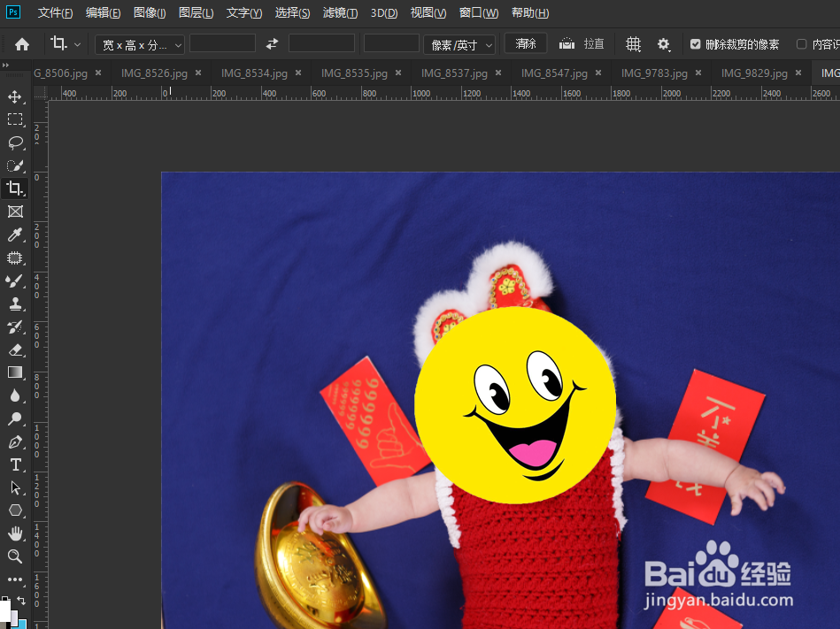Open the Edit Toolbar three-dots icon

click(15, 579)
